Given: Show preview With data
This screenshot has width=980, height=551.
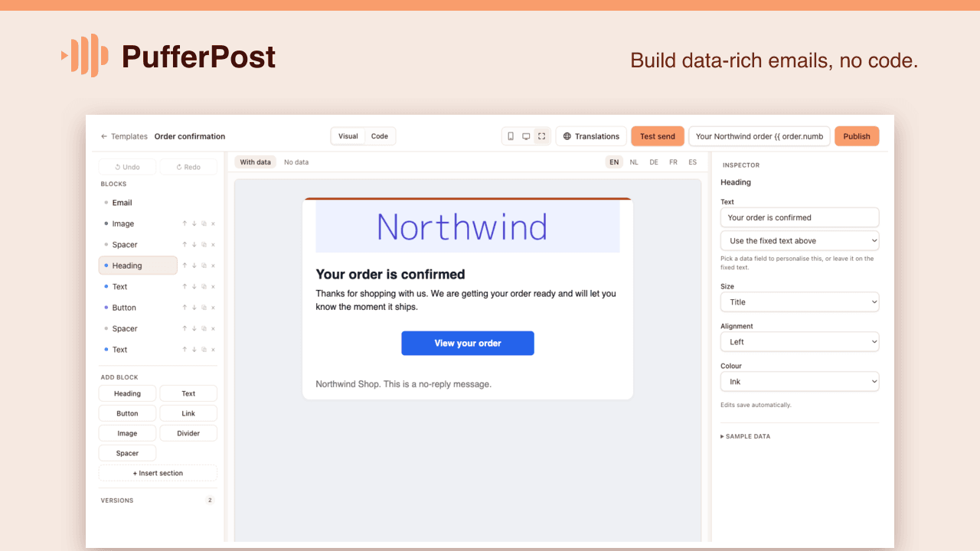Looking at the screenshot, I should 255,162.
